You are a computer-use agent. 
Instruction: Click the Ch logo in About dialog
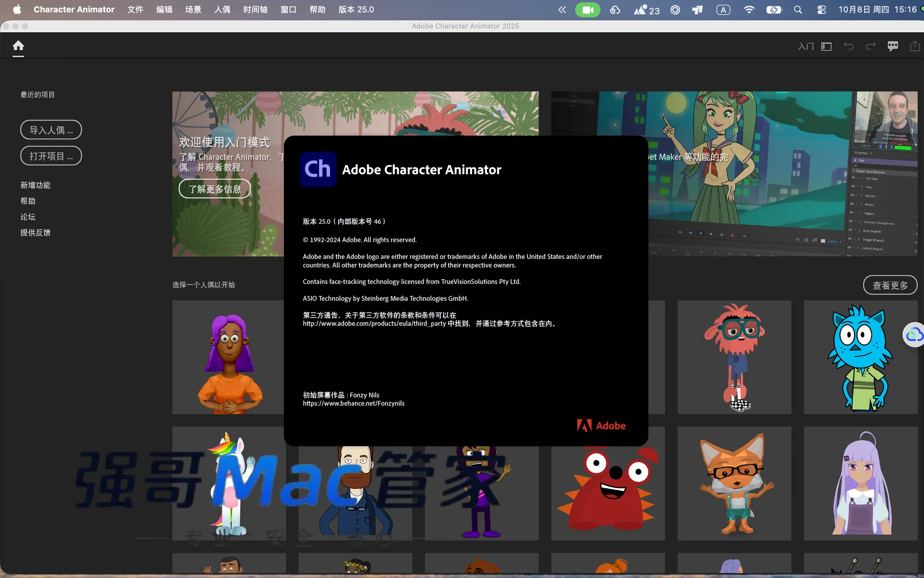click(x=318, y=169)
